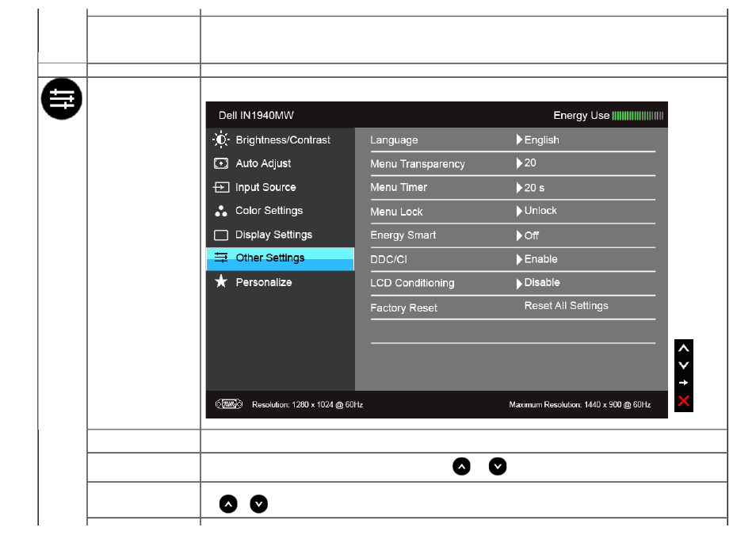Expand the Menu Timer arrow next to 20 s
756x535 pixels.
pos(519,187)
